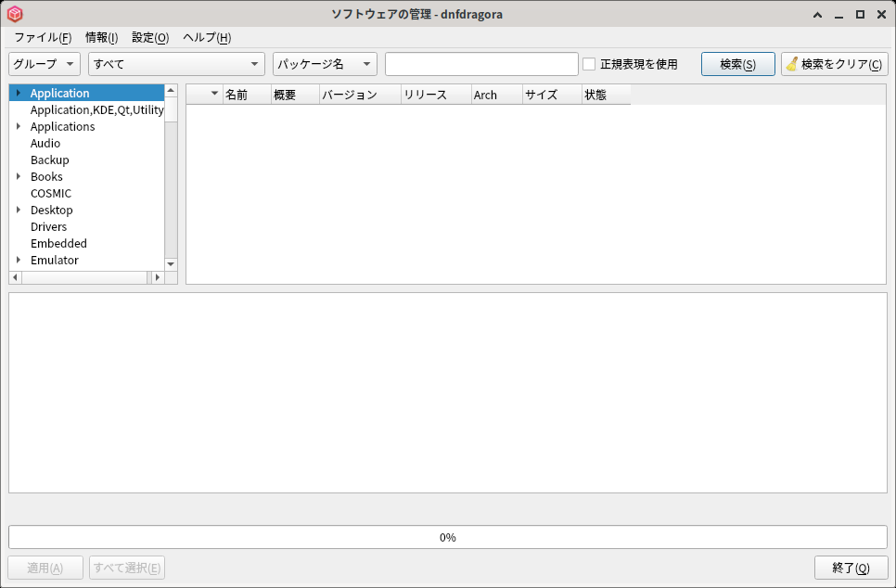Open the パッケージ名 search-type dropdown

pos(326,64)
